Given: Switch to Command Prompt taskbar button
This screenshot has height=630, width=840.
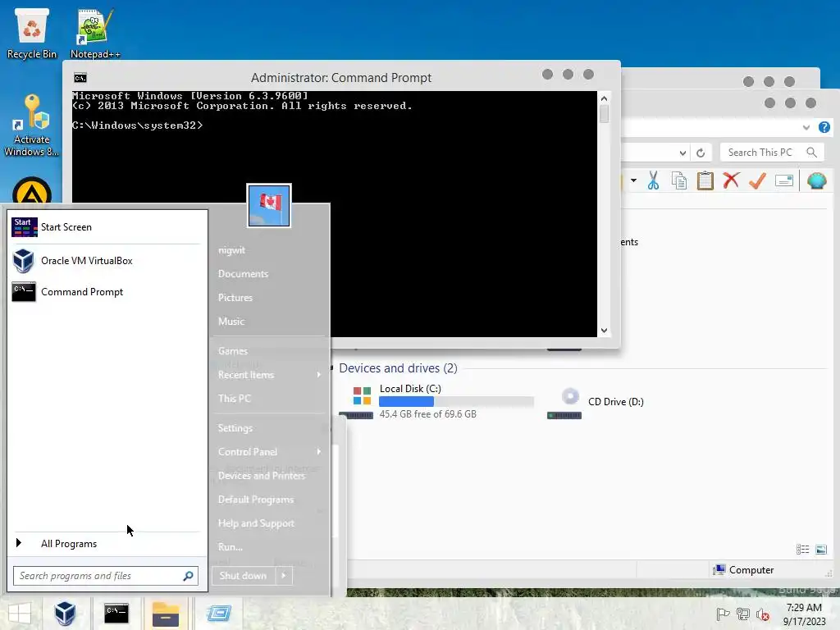Looking at the screenshot, I should coord(116,614).
